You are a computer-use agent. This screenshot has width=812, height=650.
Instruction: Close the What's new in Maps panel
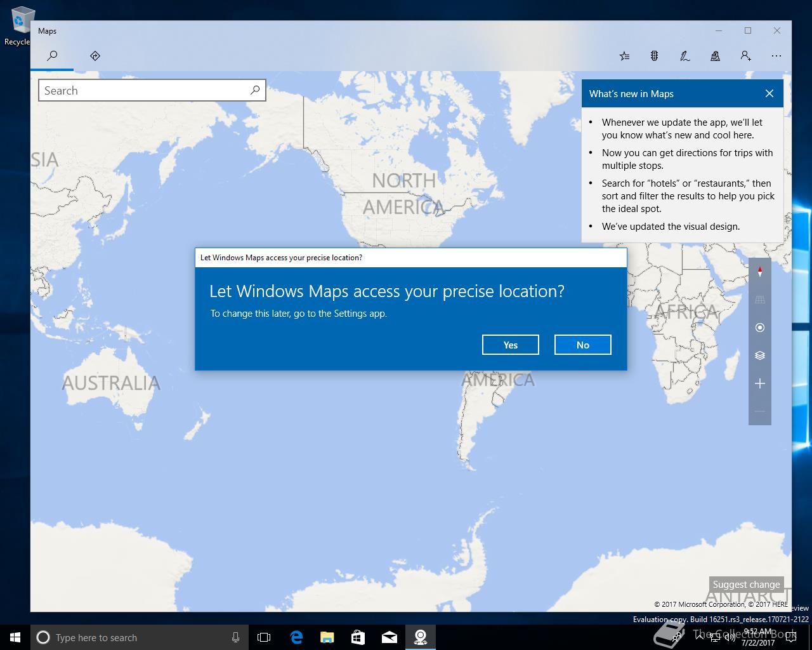tap(769, 93)
